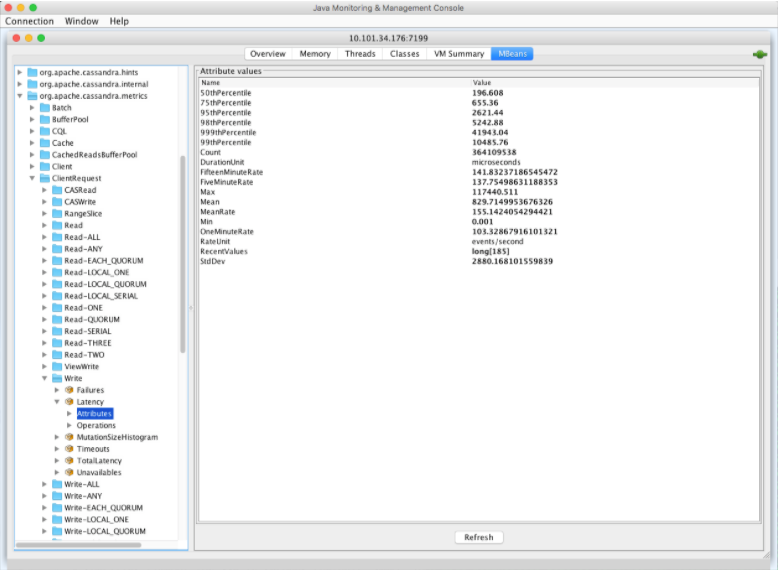Select the Read-LOCAL_SERIAL tree item
Image resolution: width=778 pixels, height=570 pixels.
tap(101, 296)
